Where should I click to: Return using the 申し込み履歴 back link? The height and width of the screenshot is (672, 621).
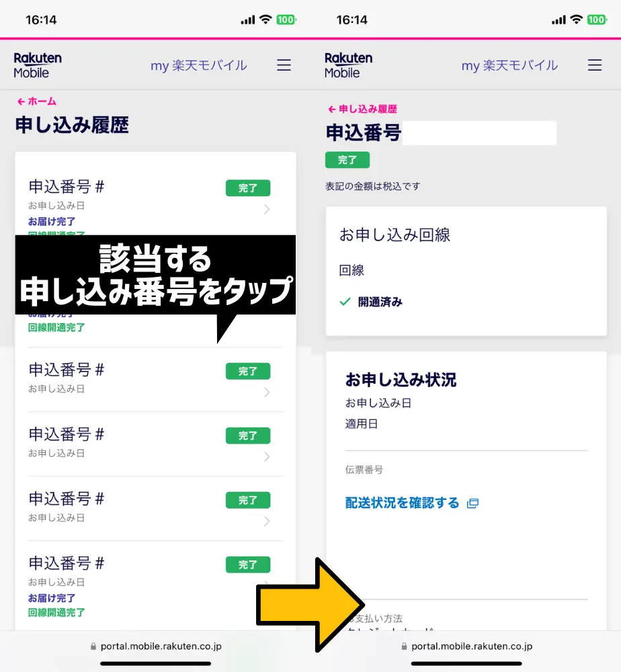click(364, 108)
